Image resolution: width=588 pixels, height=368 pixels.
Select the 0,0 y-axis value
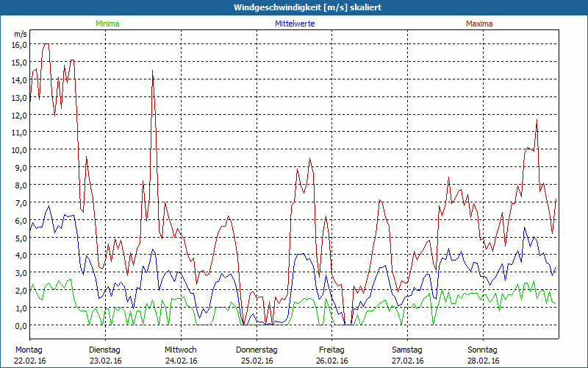(19, 325)
